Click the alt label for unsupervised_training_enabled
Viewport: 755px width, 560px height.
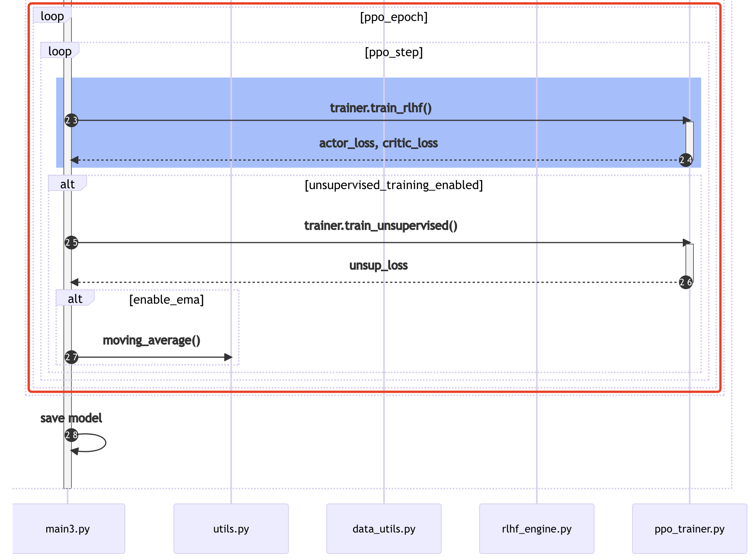click(x=67, y=184)
